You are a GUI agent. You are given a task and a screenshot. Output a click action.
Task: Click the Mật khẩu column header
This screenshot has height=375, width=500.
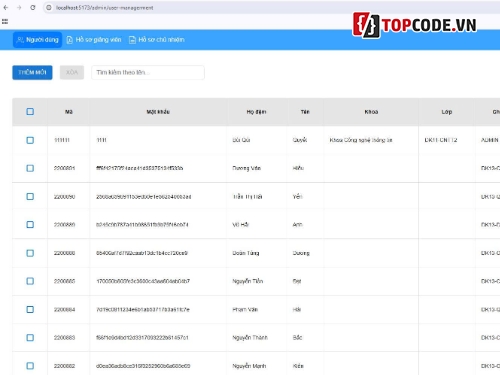click(158, 112)
